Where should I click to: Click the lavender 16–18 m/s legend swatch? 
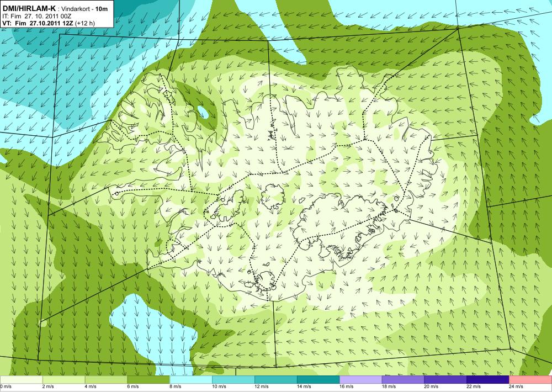click(360, 380)
